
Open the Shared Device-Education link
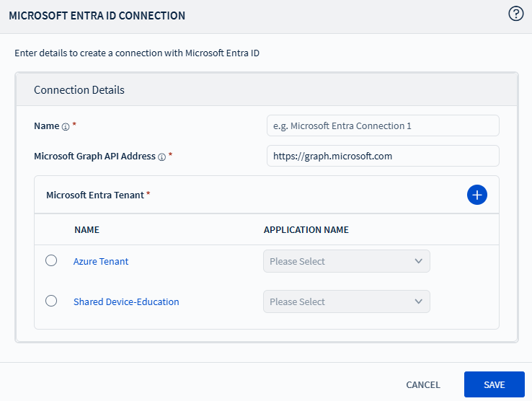point(126,301)
